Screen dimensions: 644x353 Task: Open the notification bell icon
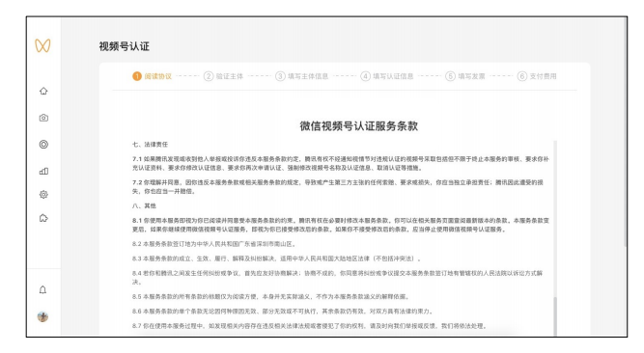[42, 289]
